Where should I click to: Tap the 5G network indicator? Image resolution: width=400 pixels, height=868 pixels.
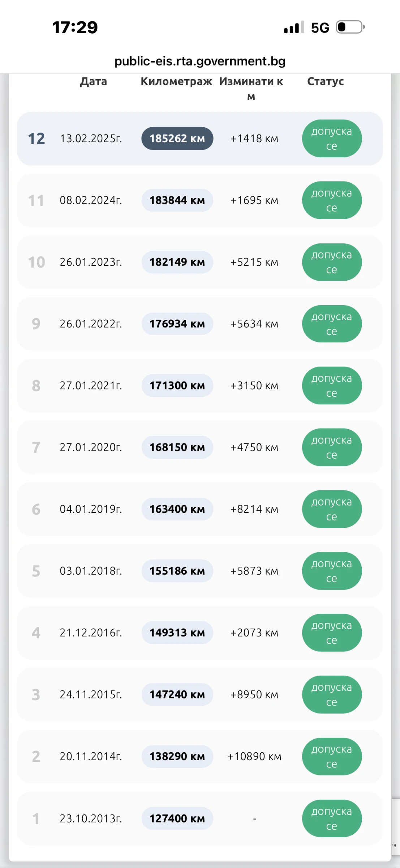[x=320, y=28]
